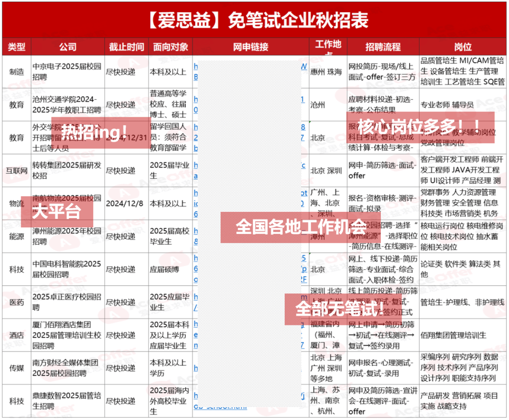Click 教育 type cell in 沧州交通学院 row
The height and width of the screenshot is (420, 509).
click(x=16, y=105)
